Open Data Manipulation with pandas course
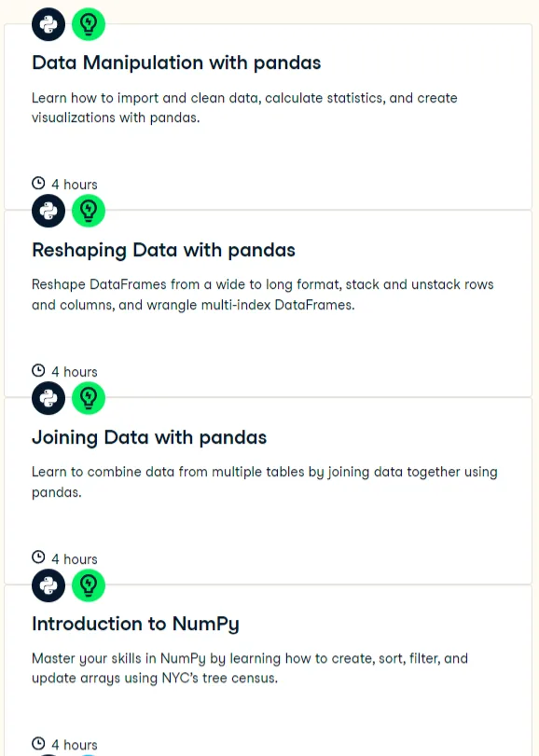Viewport: 539px width, 756px height. [176, 62]
